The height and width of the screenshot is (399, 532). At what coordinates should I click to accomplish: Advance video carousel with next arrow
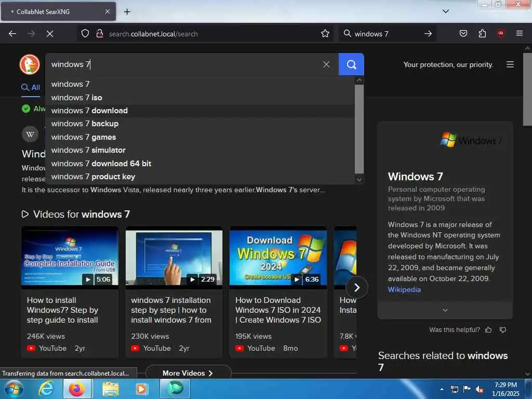[356, 288]
